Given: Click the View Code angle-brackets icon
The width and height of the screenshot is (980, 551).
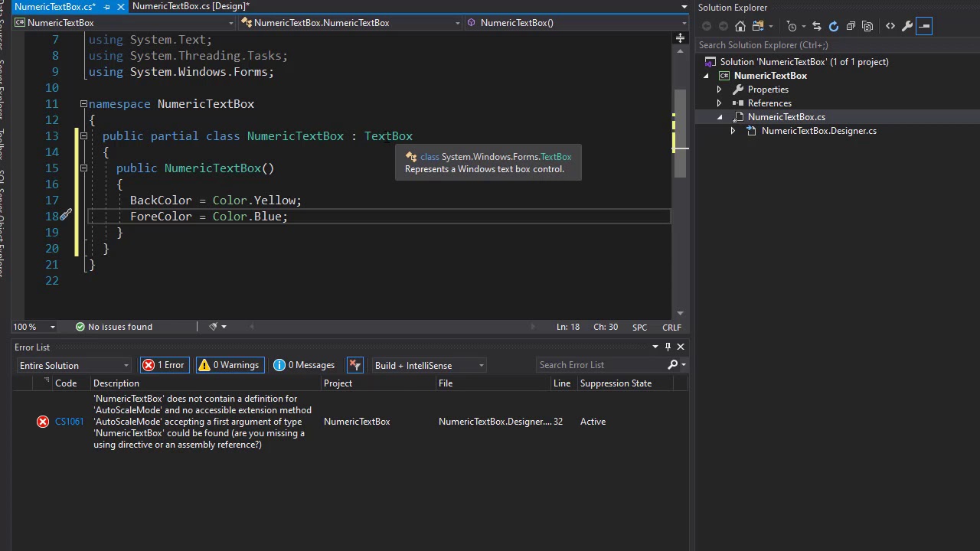Looking at the screenshot, I should pos(890,26).
